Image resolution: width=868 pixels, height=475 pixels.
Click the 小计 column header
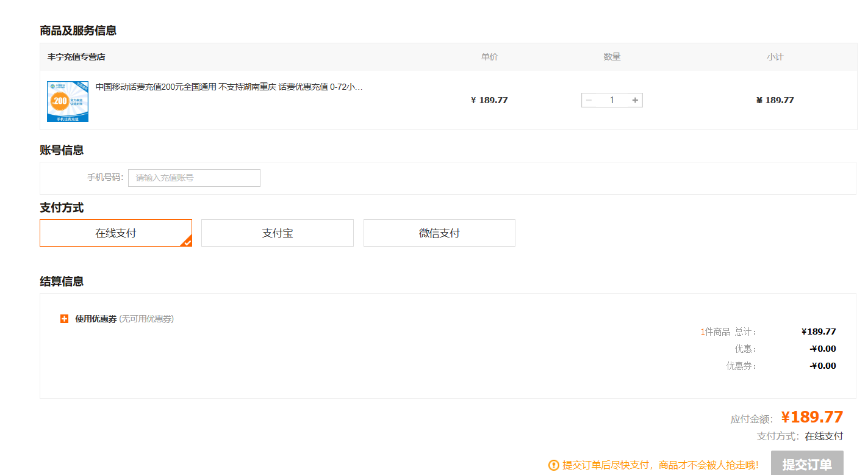(x=775, y=57)
